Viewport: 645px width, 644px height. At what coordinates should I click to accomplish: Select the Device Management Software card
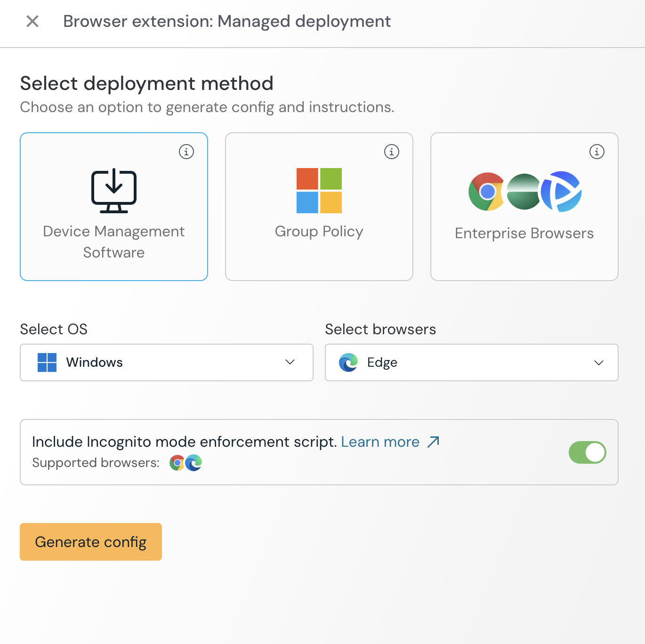coord(114,207)
